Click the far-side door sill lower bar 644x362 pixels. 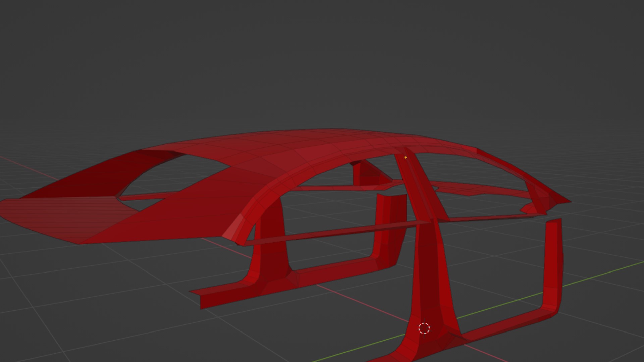335,272
